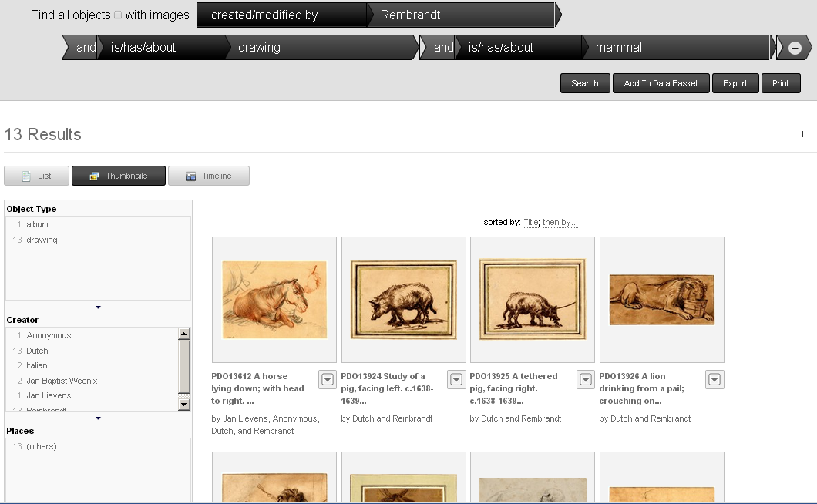The height and width of the screenshot is (504, 817).
Task: Click the plus icon to add criterion
Action: 795,48
